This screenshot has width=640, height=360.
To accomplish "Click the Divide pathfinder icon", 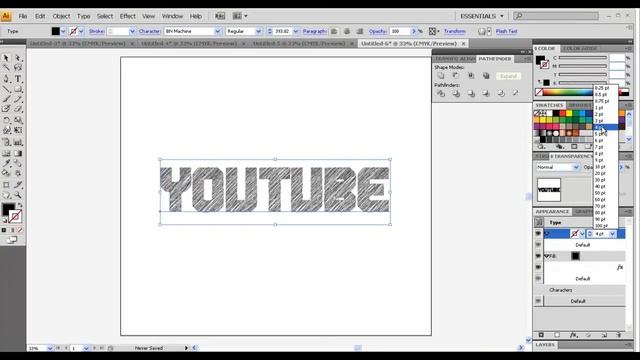I will point(441,93).
